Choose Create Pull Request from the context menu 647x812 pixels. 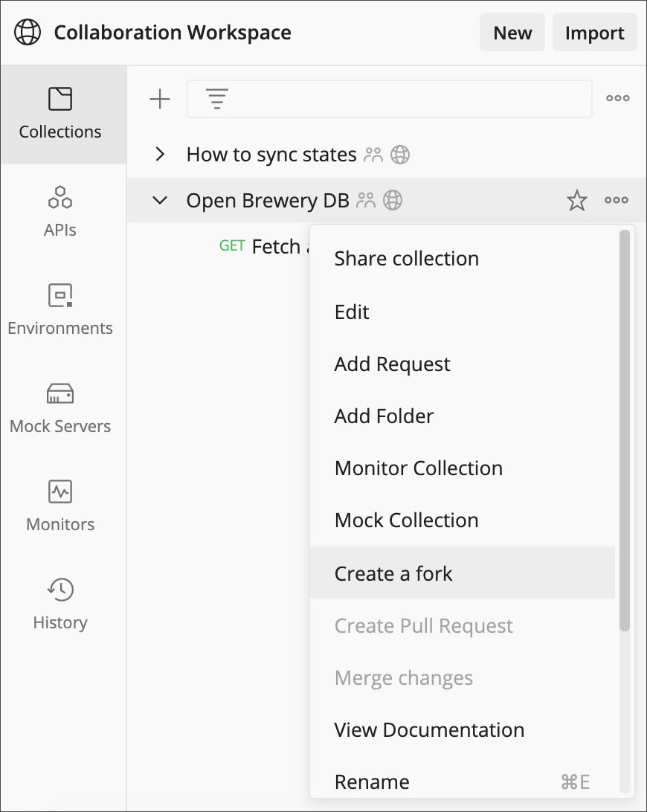(x=462, y=625)
